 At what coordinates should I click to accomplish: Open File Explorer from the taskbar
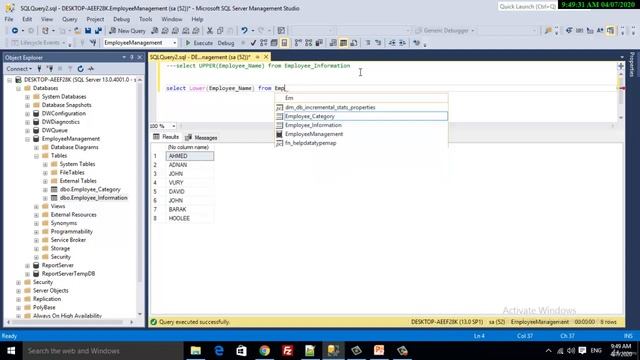click(196, 351)
